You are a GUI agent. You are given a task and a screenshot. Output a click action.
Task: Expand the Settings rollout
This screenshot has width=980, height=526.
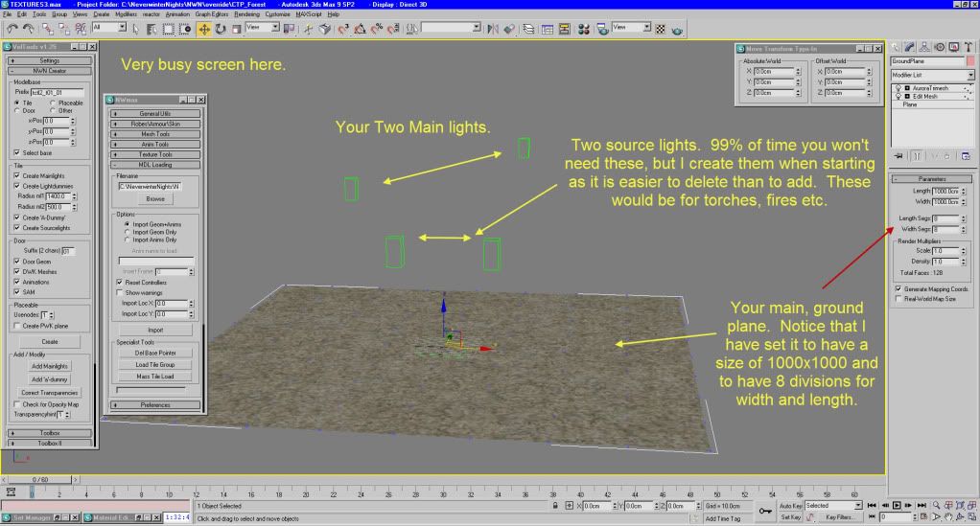[x=50, y=60]
